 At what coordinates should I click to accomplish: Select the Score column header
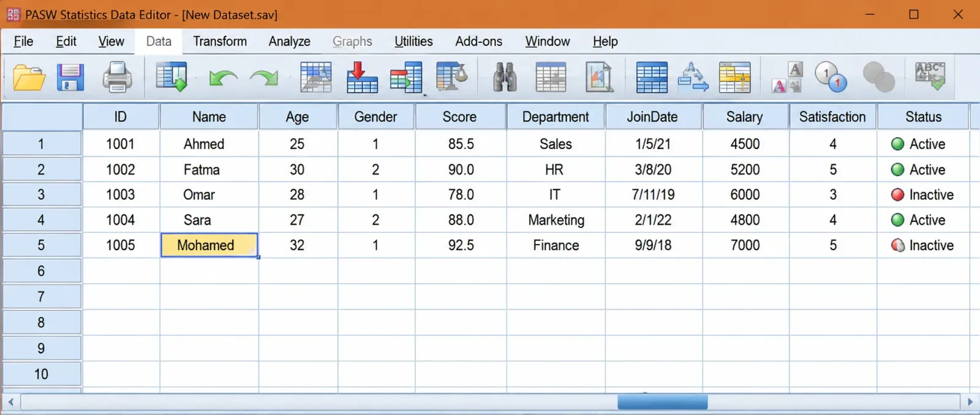[460, 116]
